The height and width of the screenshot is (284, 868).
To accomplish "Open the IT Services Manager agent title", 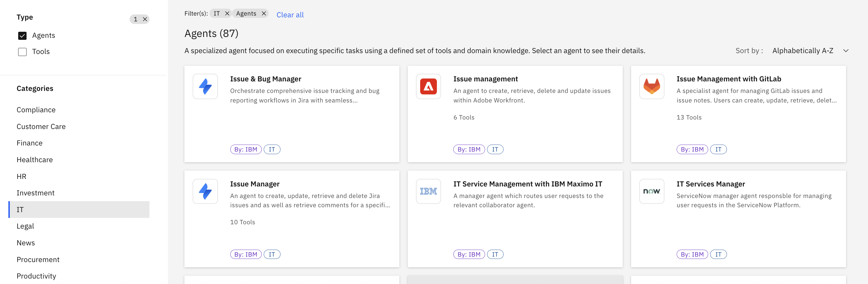I will [x=710, y=184].
